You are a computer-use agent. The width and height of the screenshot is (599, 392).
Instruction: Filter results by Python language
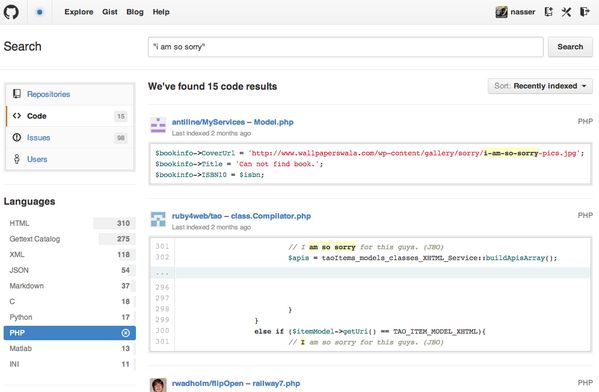pyautogui.click(x=70, y=317)
